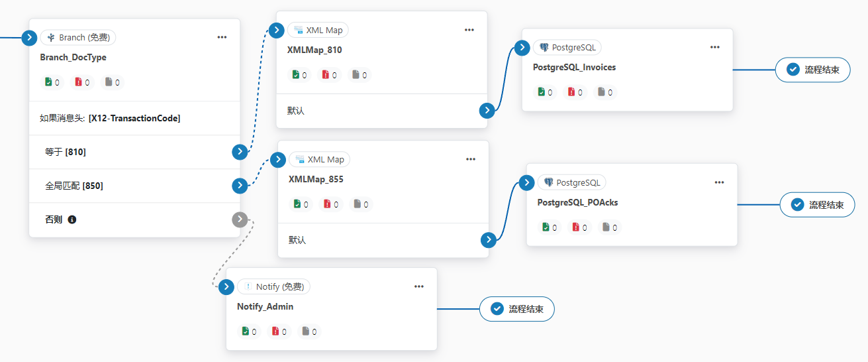Open the three-dot menu on Notify_Admin
This screenshot has width=868, height=362.
pyautogui.click(x=419, y=286)
